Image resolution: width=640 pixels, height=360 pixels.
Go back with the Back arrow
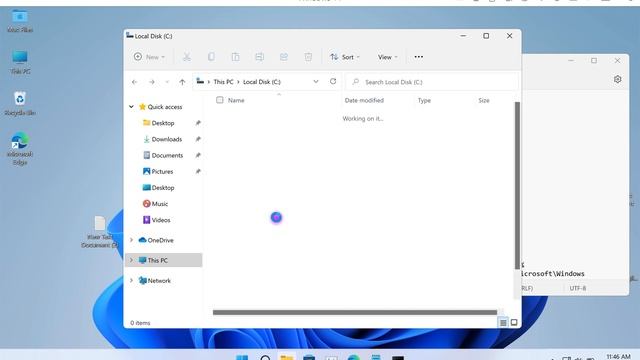(134, 82)
